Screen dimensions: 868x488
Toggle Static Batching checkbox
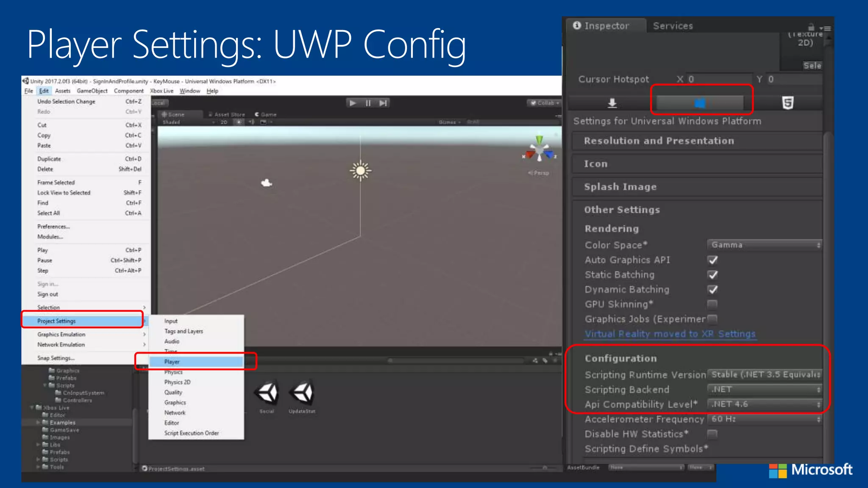[713, 275]
